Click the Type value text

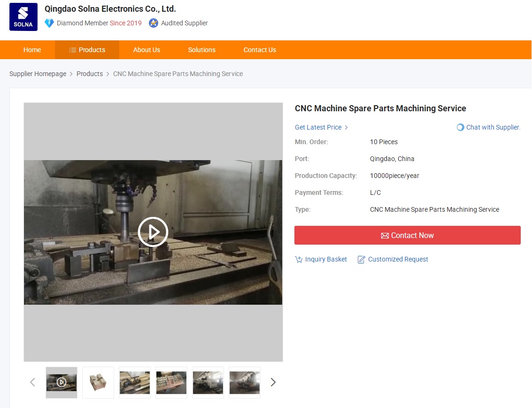click(435, 209)
